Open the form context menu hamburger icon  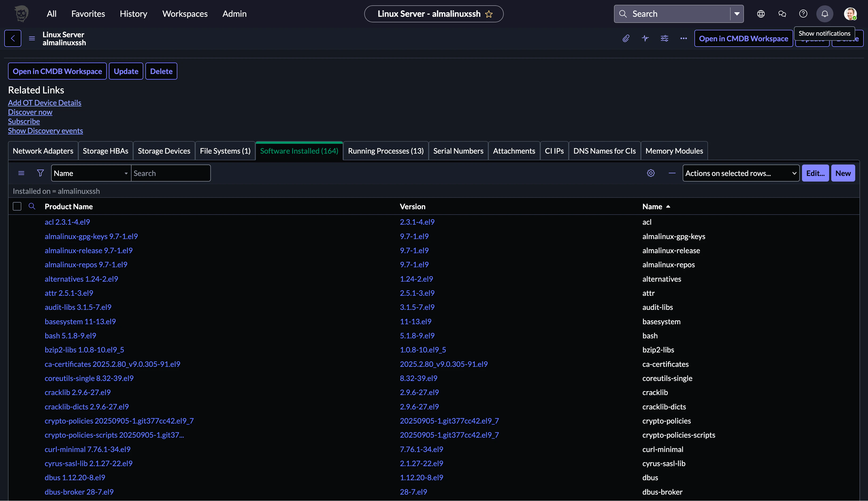tap(32, 38)
